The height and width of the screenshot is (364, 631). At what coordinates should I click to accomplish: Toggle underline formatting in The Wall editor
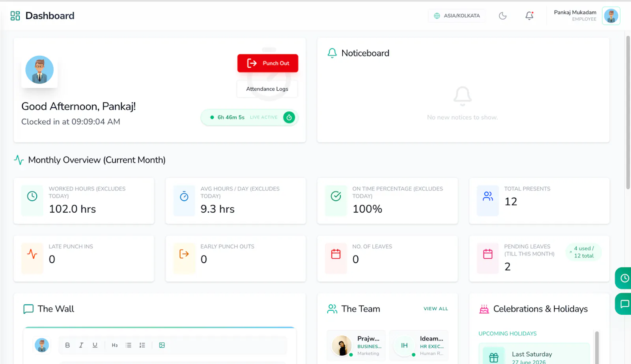(95, 345)
